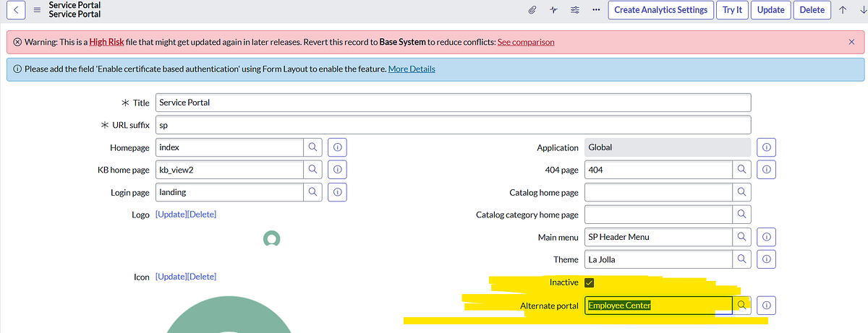Click the Create Analytics Settings button
868x333 pixels.
click(x=660, y=10)
